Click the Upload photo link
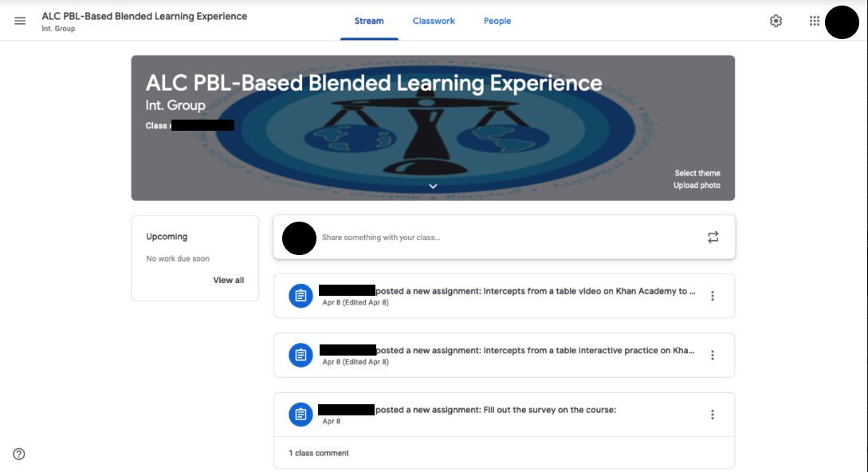 pos(697,185)
